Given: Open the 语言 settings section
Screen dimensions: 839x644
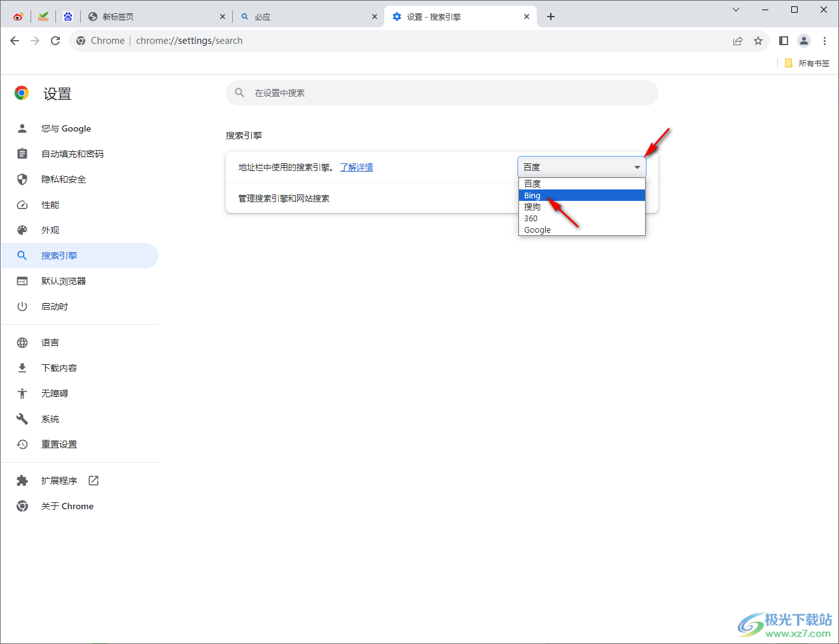Looking at the screenshot, I should [x=79, y=343].
